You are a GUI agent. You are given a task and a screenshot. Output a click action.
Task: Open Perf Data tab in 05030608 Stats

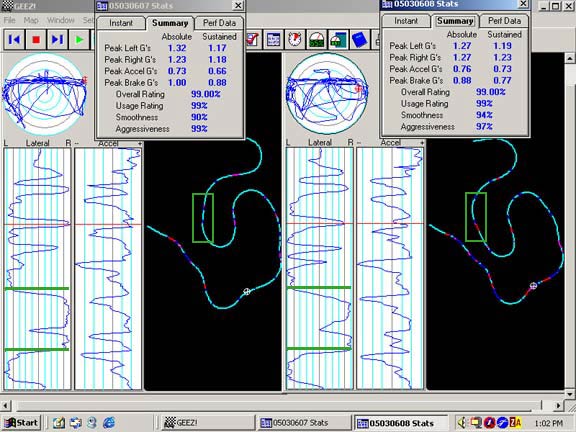(x=504, y=21)
